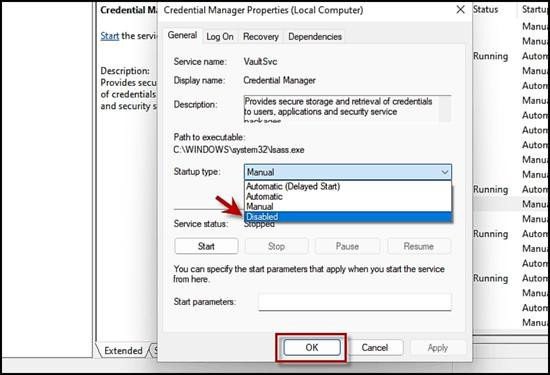550x375 pixels.
Task: Open the Recovery tab
Action: pos(261,36)
